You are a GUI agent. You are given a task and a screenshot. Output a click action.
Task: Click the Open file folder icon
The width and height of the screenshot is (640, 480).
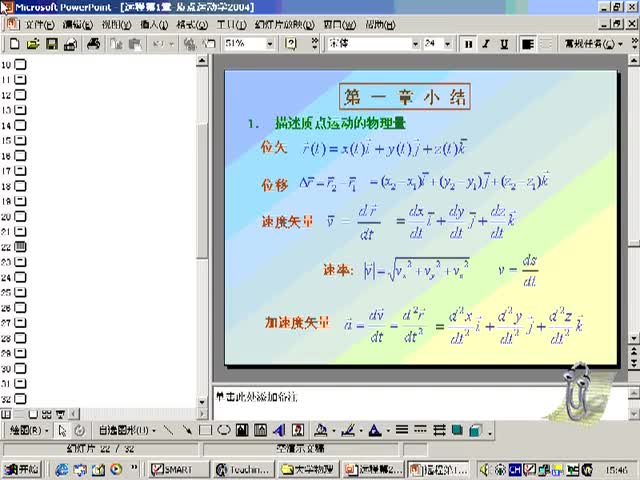(x=33, y=44)
